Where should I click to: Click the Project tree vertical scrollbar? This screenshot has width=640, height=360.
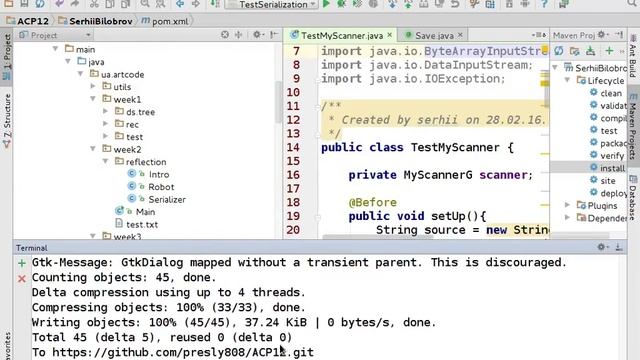[x=279, y=102]
